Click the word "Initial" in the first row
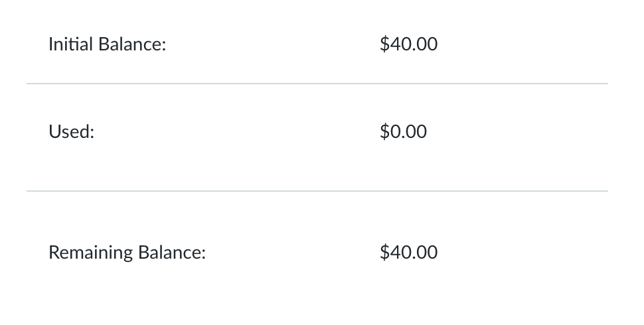644x325 pixels. 71,45
